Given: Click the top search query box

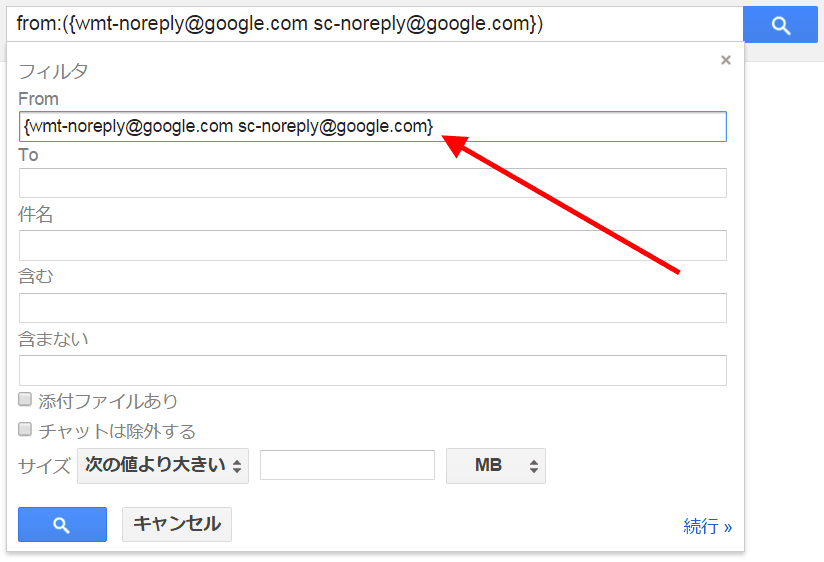Looking at the screenshot, I should pyautogui.click(x=375, y=24).
